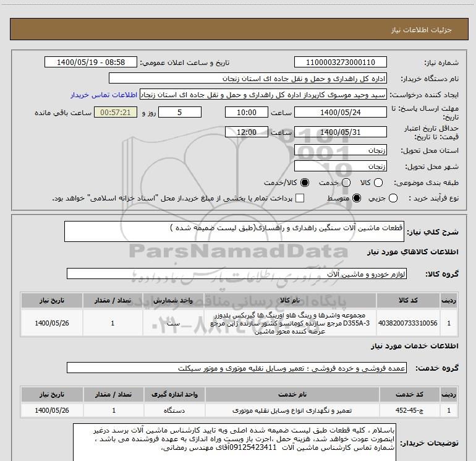Viewport: 476px width, 461px height.
Task: Click the unit cell دستگاه in services table
Action: pos(174,410)
